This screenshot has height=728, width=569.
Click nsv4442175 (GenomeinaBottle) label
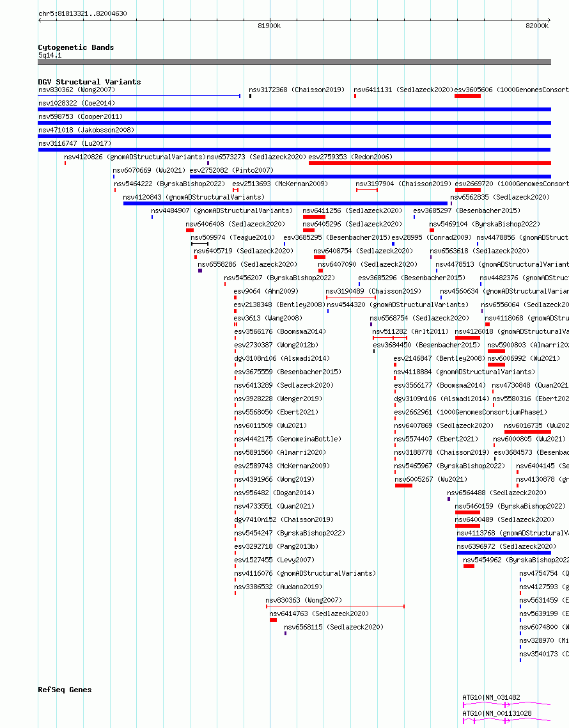[288, 439]
